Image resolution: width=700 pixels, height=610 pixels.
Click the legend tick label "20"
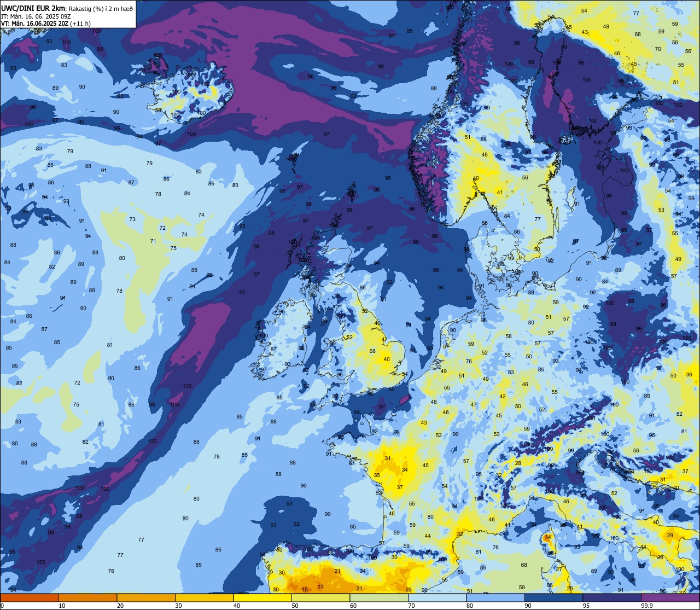(x=120, y=606)
